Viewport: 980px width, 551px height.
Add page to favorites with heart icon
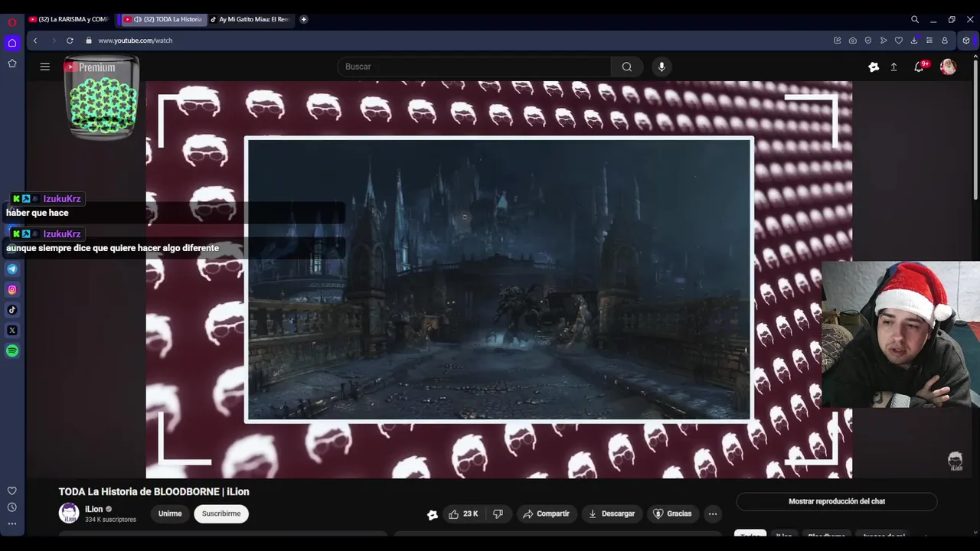coord(898,41)
